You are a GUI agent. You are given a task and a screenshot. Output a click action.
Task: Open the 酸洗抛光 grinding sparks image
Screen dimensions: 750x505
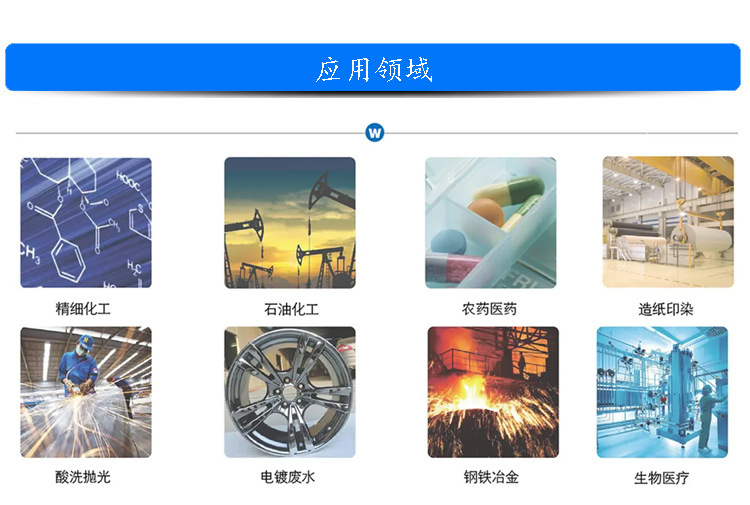(86, 392)
